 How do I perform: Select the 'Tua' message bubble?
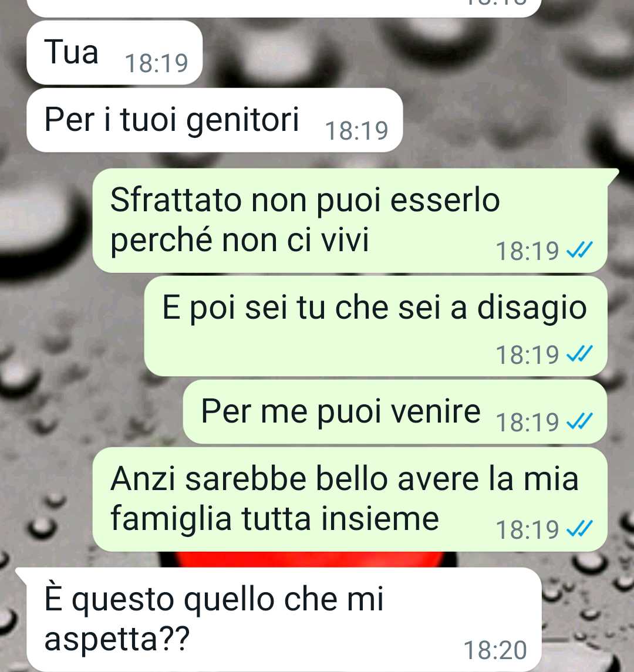[114, 53]
